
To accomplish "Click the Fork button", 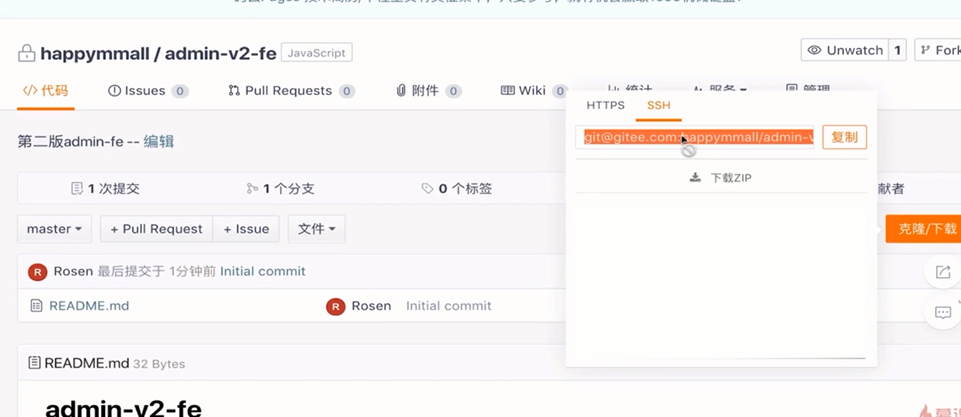I will point(938,50).
